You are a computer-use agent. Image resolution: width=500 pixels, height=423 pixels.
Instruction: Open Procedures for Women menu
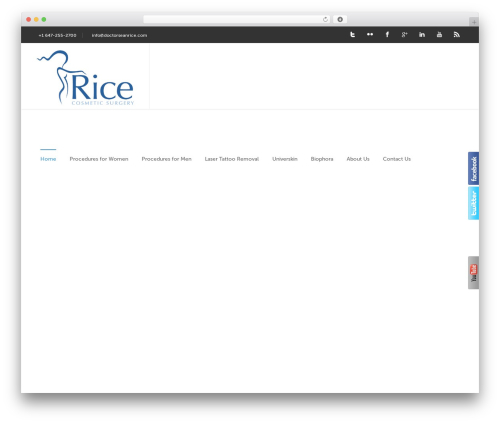click(99, 159)
